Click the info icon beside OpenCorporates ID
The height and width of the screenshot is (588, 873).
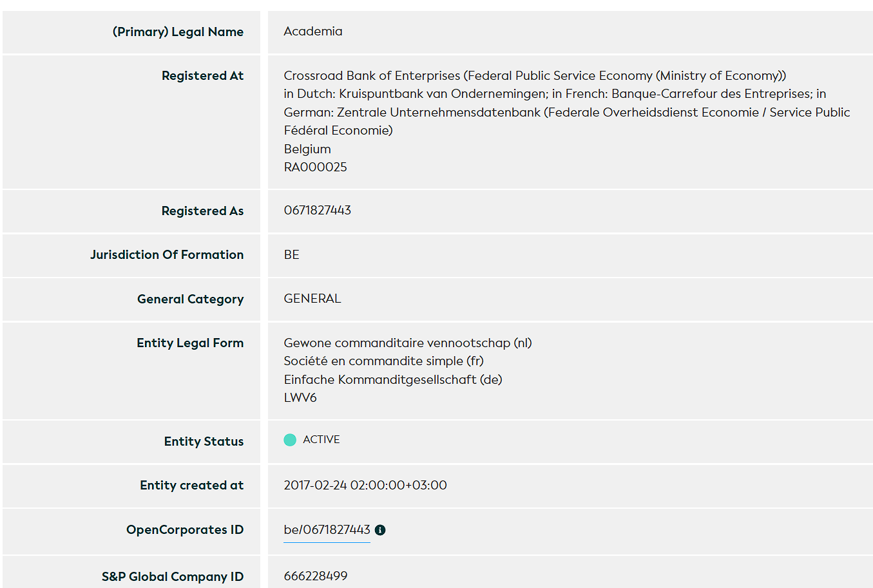coord(380,530)
